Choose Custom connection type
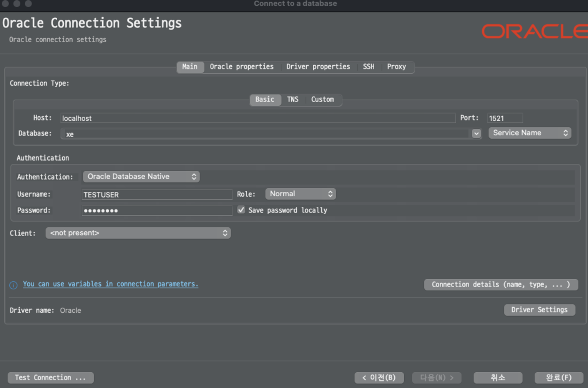The width and height of the screenshot is (588, 388). pyautogui.click(x=322, y=99)
